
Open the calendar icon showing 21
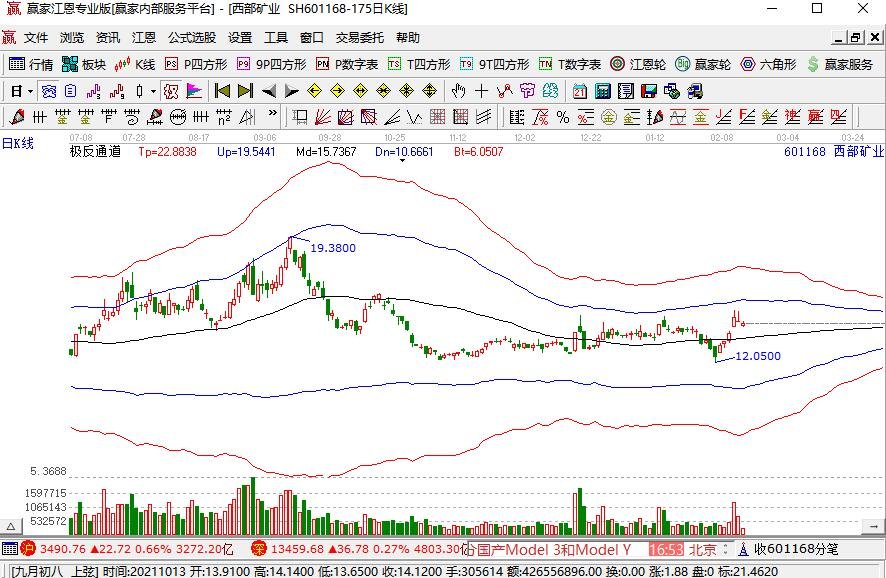tap(580, 91)
